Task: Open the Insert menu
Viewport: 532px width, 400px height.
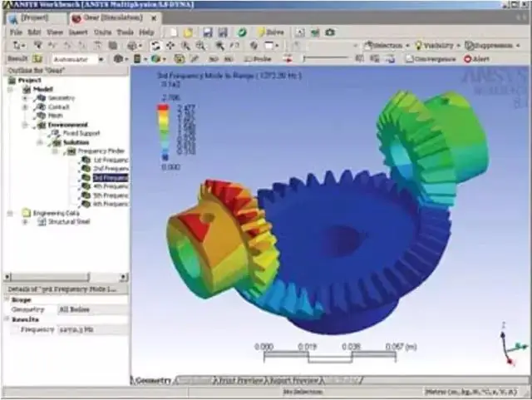Action: [x=78, y=32]
